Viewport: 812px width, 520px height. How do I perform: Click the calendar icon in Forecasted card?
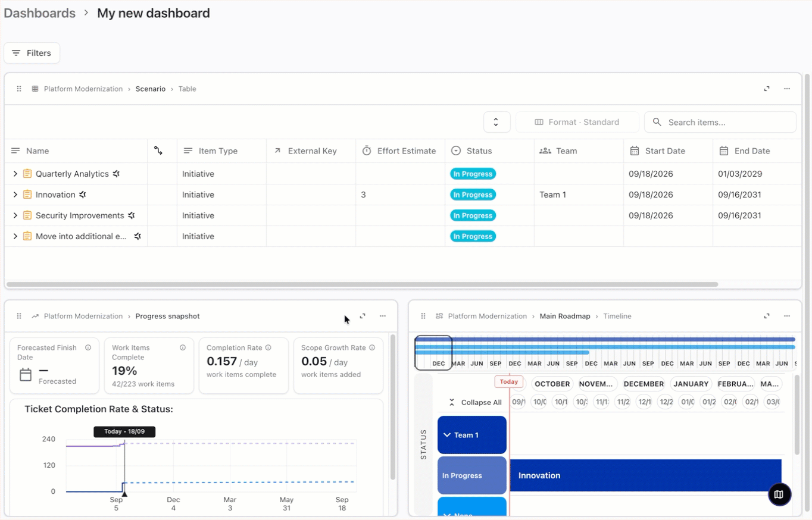pos(26,375)
